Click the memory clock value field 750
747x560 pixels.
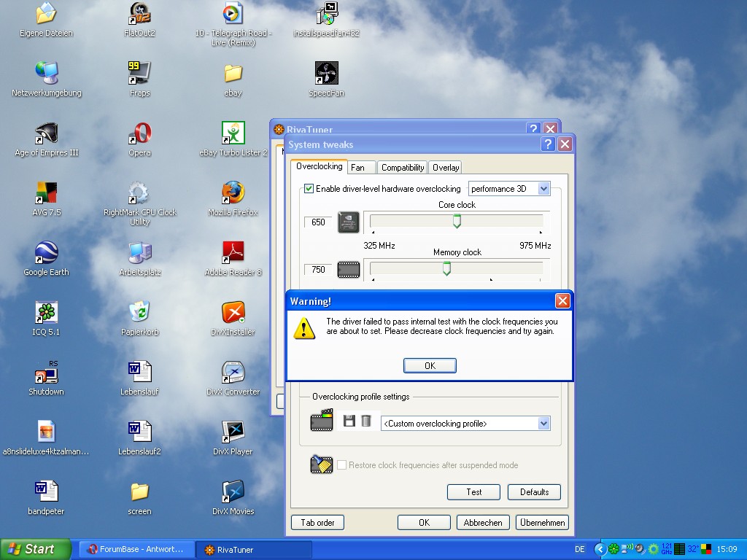pos(318,270)
